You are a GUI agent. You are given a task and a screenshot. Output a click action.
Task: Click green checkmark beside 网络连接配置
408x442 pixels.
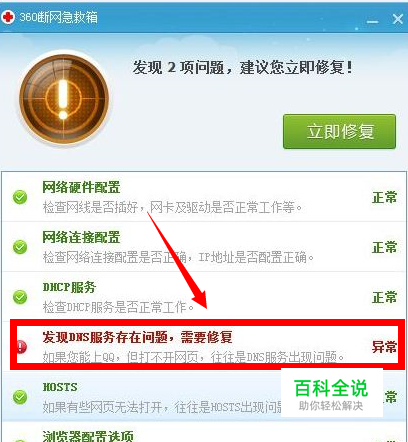coord(20,247)
